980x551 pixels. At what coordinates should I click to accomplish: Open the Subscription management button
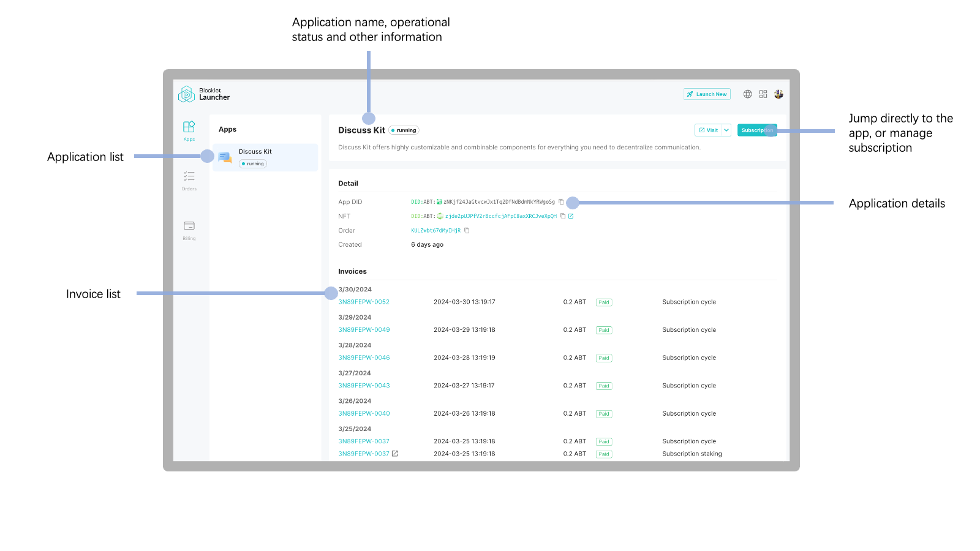coord(756,130)
